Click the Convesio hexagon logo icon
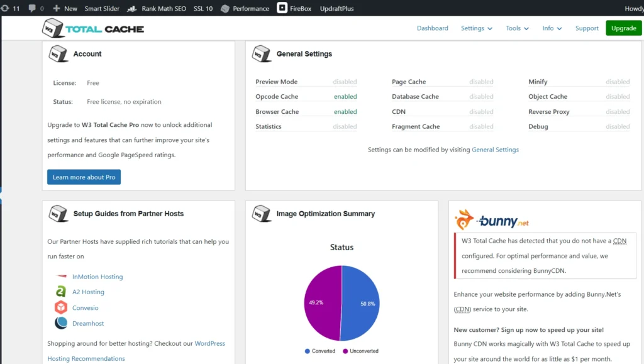 [x=61, y=307]
